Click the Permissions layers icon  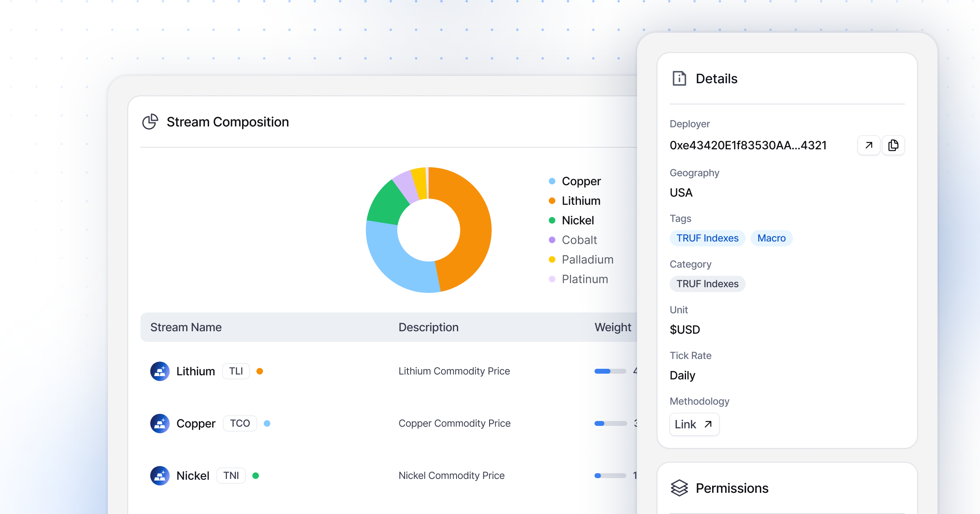coord(679,488)
